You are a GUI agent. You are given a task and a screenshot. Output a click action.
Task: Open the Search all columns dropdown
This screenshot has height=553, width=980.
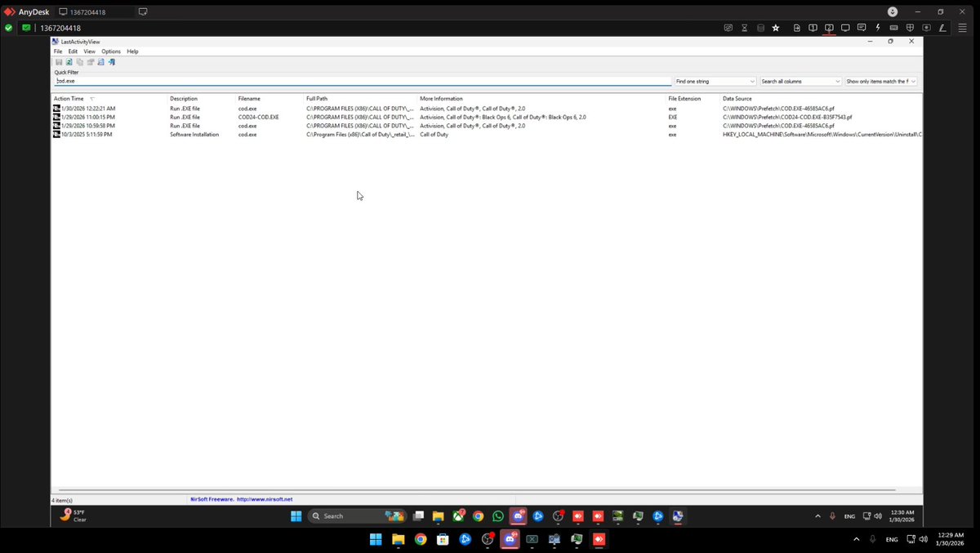pos(800,82)
